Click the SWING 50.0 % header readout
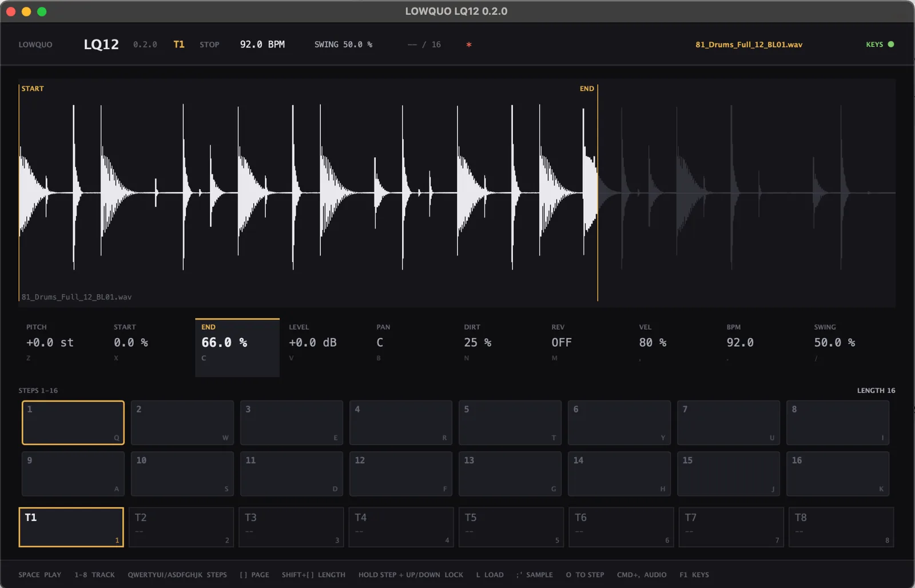 343,45
